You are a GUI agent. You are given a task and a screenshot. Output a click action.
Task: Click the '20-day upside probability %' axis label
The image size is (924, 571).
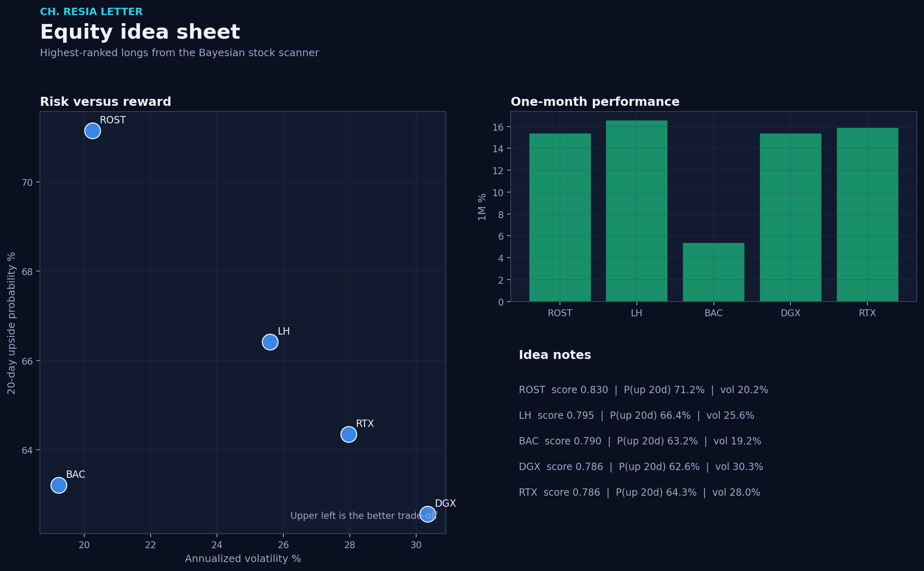tap(11, 323)
